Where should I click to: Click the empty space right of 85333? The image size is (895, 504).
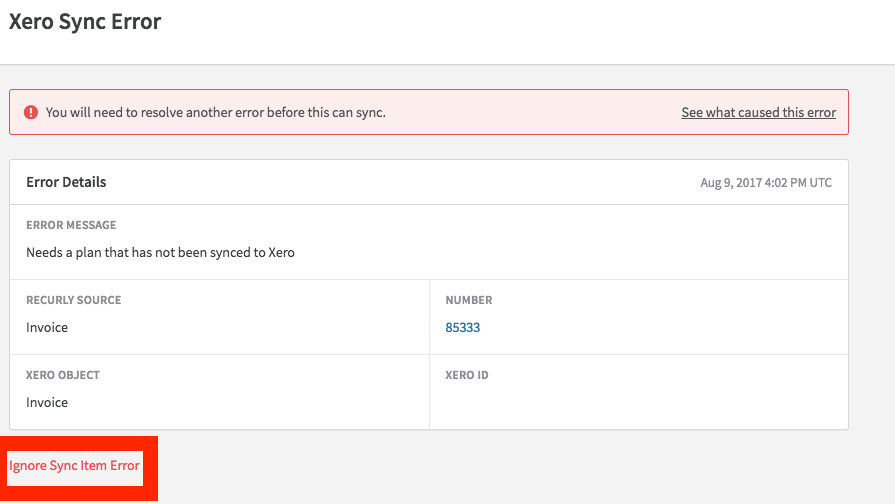coord(660,327)
